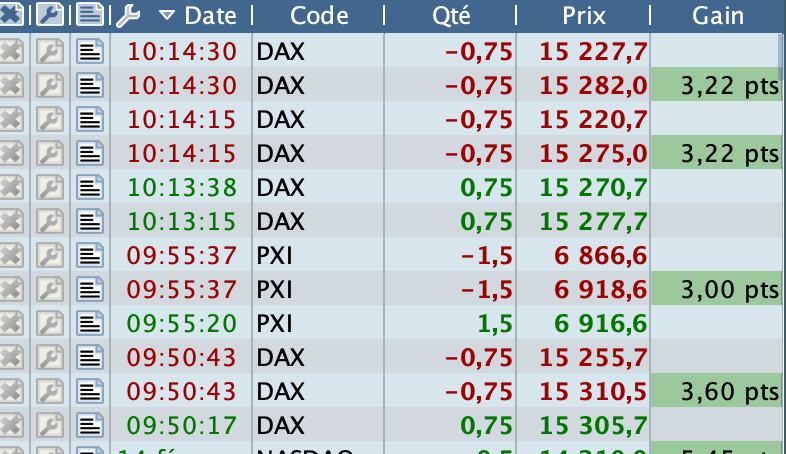The height and width of the screenshot is (454, 786).
Task: Click details icon for 15 220,7 DAX row
Action: click(x=91, y=119)
